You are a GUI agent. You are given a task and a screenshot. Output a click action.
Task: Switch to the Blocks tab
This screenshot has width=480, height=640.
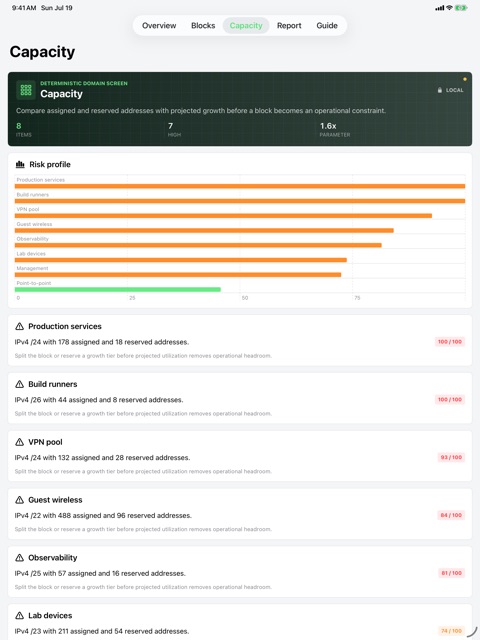203,25
